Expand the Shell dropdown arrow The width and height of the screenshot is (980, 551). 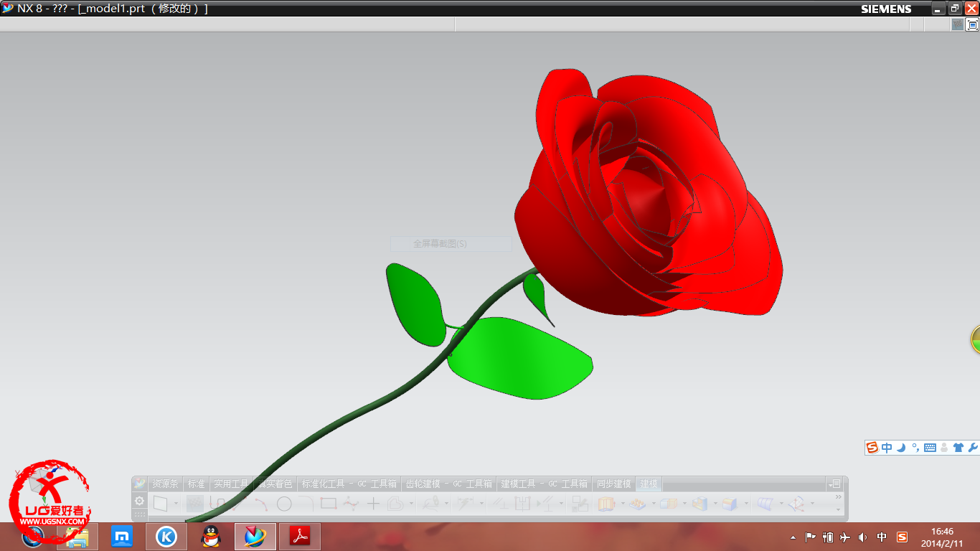[715, 504]
